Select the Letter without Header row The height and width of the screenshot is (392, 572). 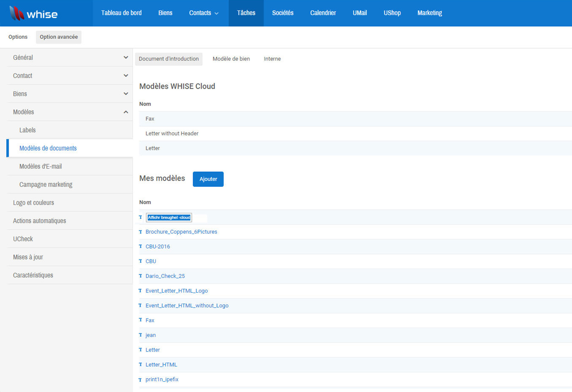coord(172,134)
